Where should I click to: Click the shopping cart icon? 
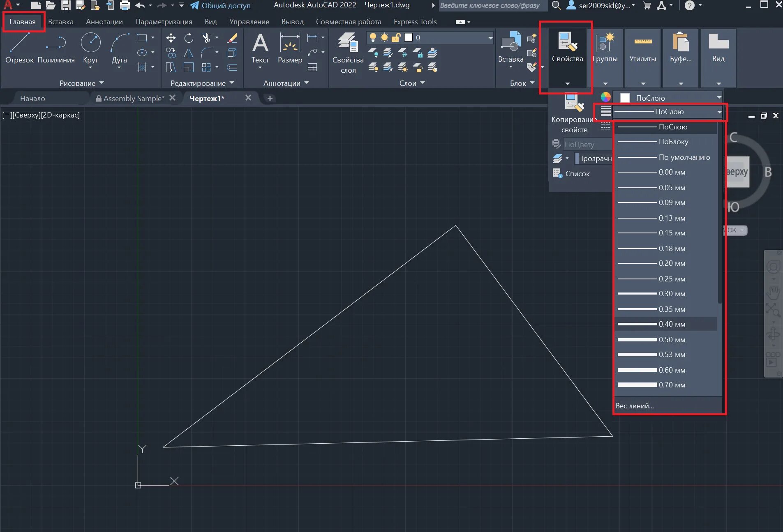[647, 5]
